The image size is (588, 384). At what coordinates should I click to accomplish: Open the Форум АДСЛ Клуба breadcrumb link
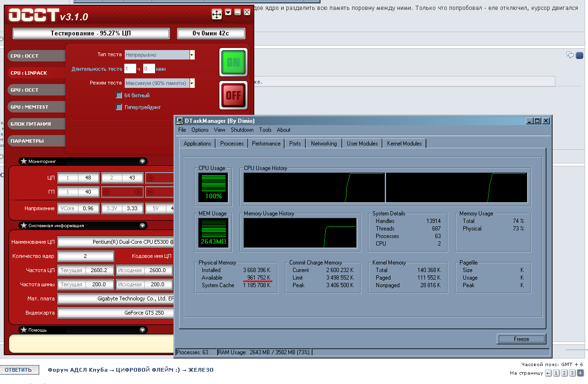pos(78,370)
